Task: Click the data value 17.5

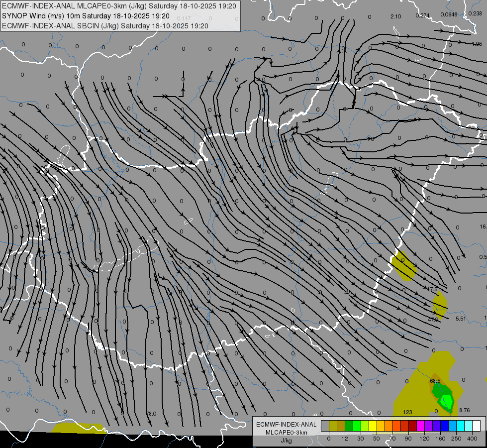Action: click(433, 289)
